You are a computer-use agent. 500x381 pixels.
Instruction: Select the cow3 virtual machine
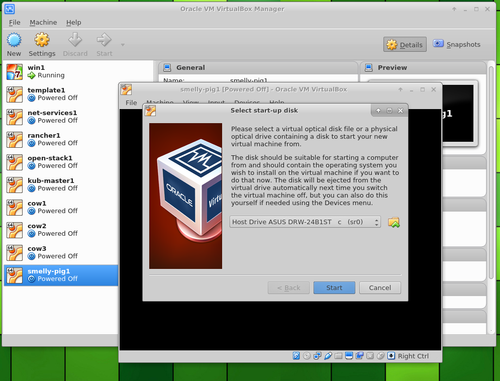tap(61, 253)
